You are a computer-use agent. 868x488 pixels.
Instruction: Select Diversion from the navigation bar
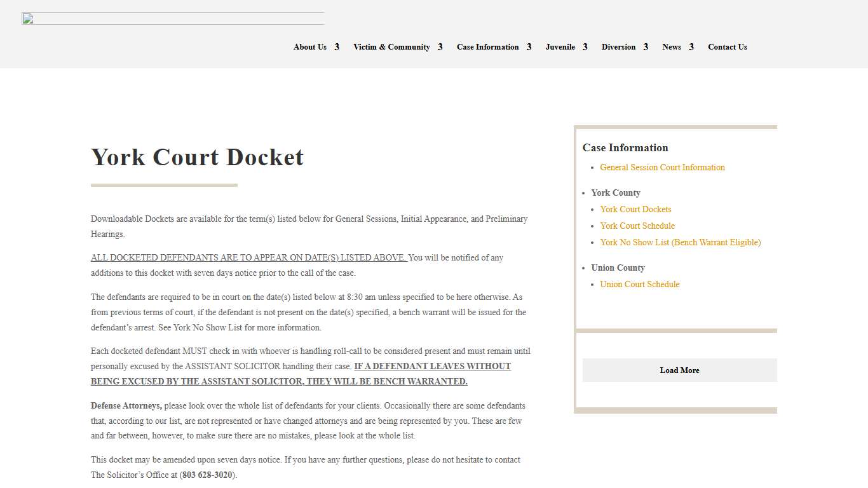coord(618,47)
